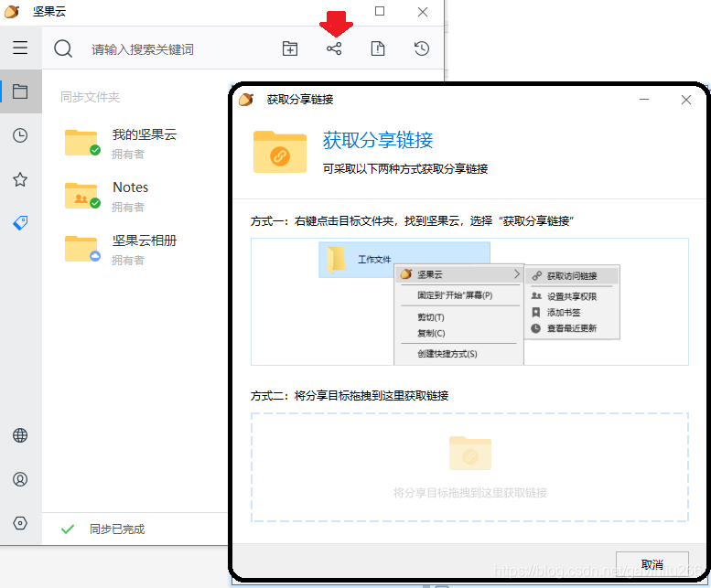
Task: Click the drag-and-drop area for share target
Action: pos(469,467)
